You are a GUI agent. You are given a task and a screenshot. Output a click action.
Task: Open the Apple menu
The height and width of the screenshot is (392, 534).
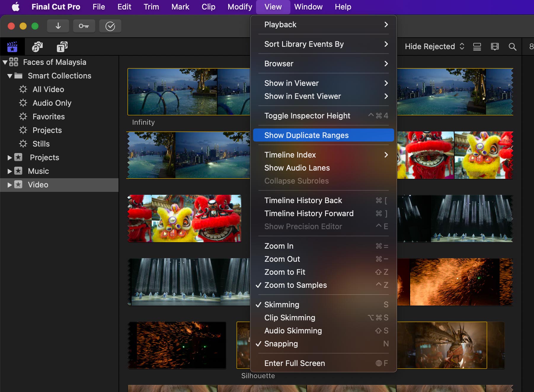(15, 7)
